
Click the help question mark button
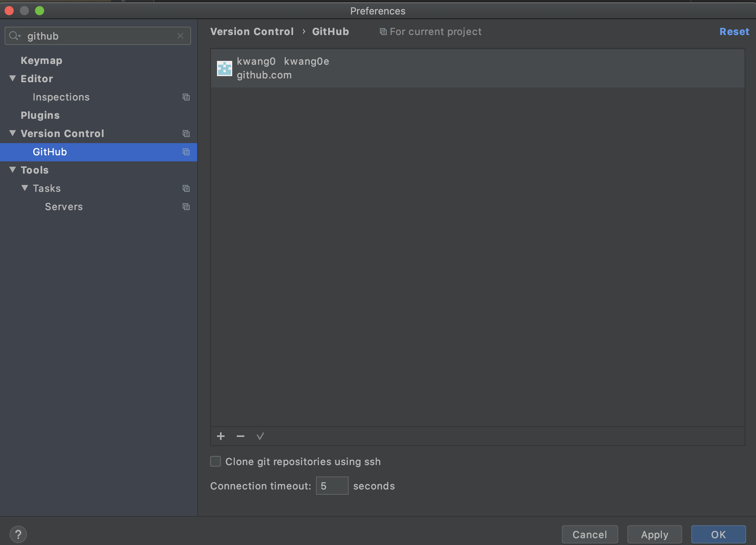(18, 534)
